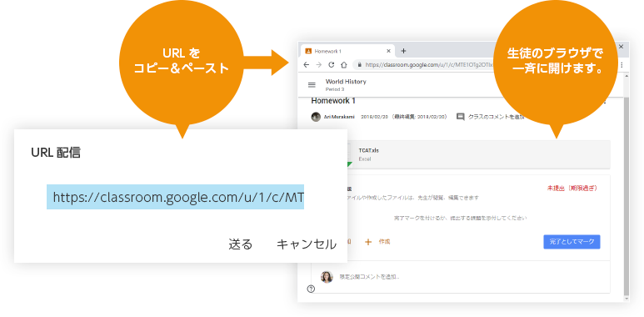Click the Homework 1 heading

(333, 101)
